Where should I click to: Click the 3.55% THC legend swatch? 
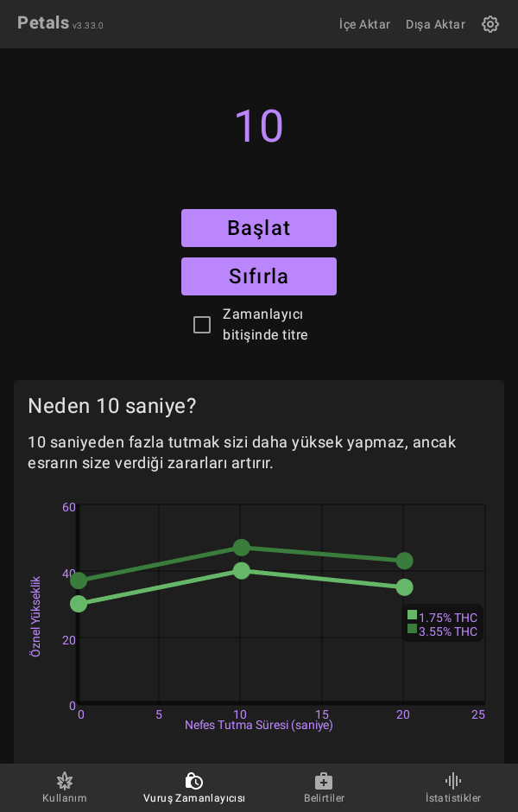[x=413, y=629]
